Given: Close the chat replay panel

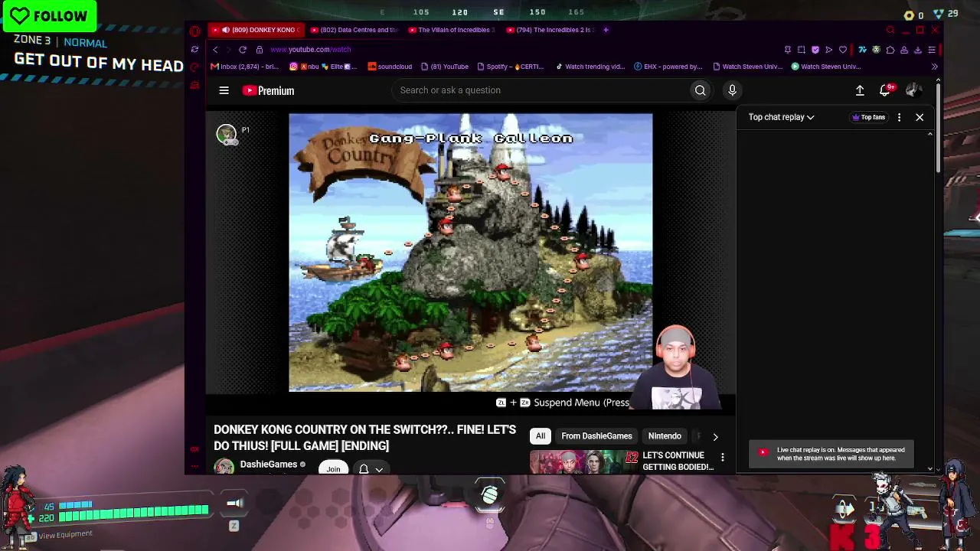Looking at the screenshot, I should tap(920, 117).
